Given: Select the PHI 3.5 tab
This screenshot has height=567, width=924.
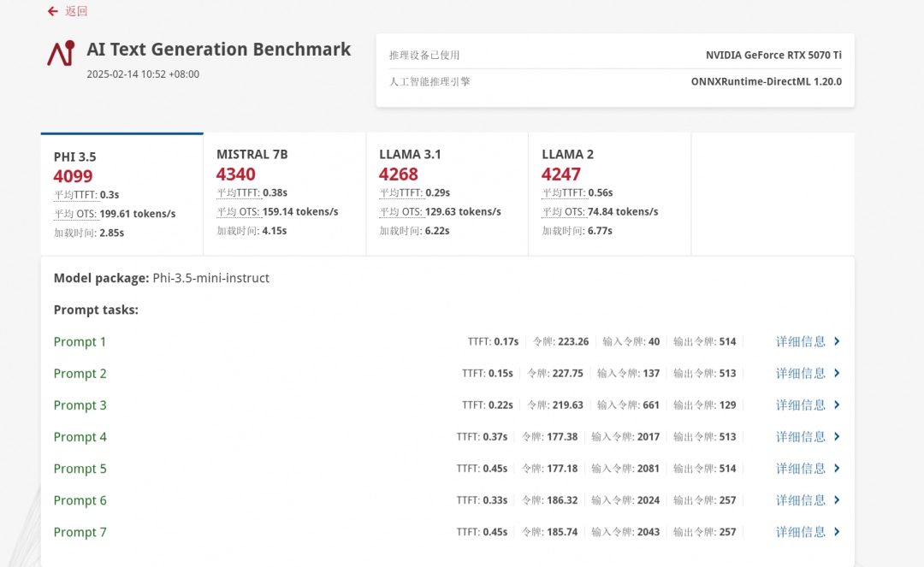Looking at the screenshot, I should tap(122, 194).
